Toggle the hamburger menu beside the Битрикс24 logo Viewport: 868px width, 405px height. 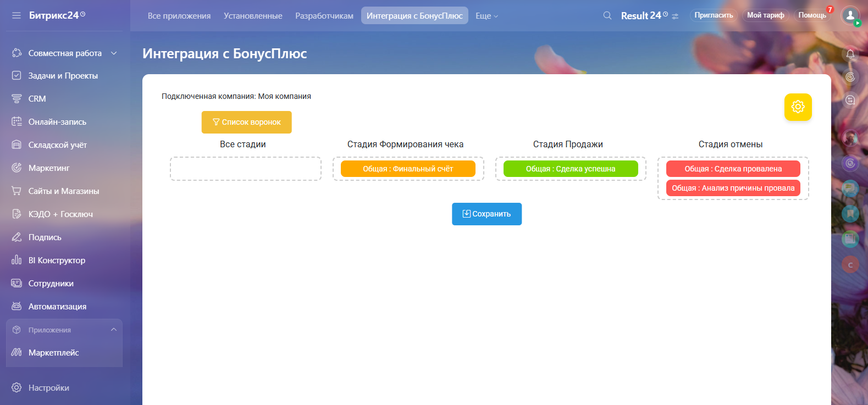16,15
